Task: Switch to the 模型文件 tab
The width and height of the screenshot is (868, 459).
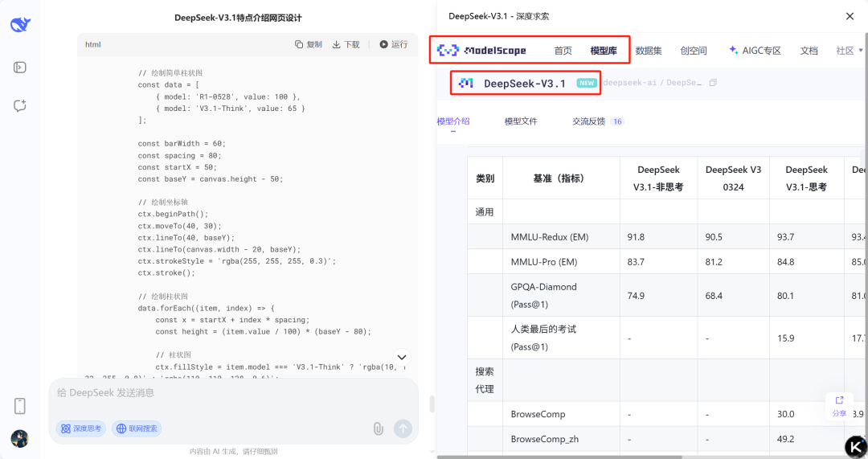Action: point(521,121)
